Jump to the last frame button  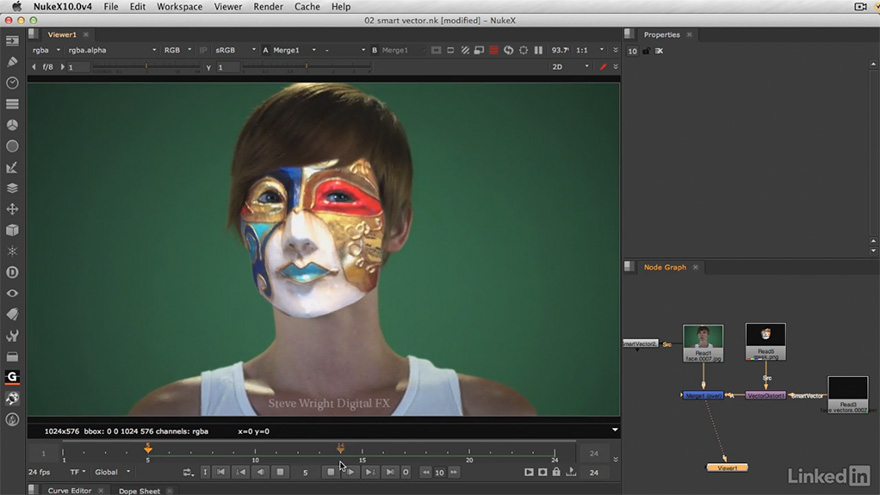tap(389, 472)
